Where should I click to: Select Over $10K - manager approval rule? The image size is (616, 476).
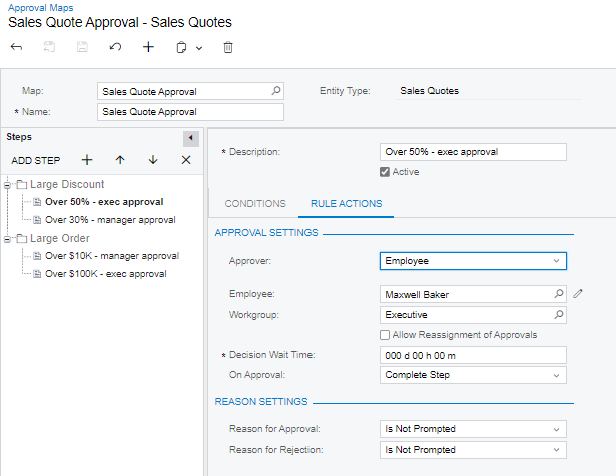click(x=112, y=256)
